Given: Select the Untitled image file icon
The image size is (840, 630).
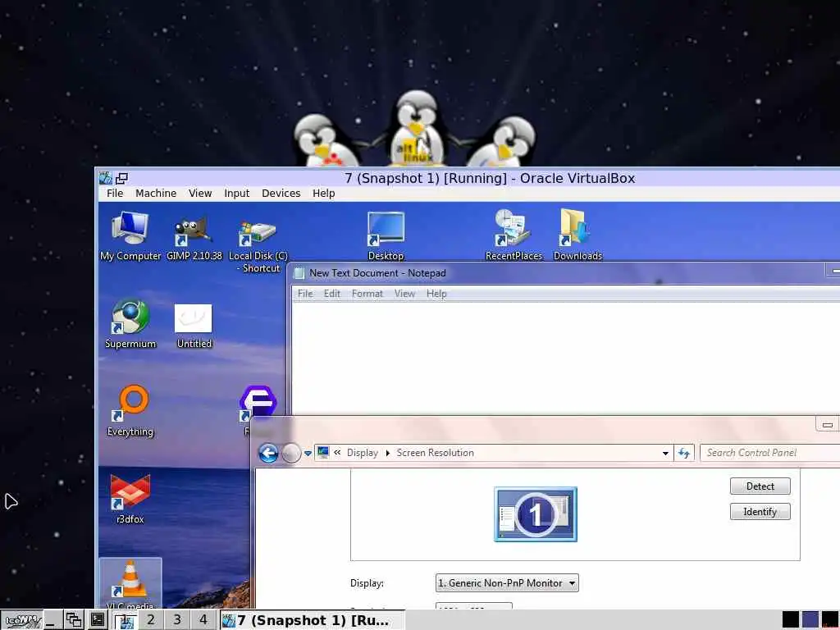Looking at the screenshot, I should pos(194,326).
